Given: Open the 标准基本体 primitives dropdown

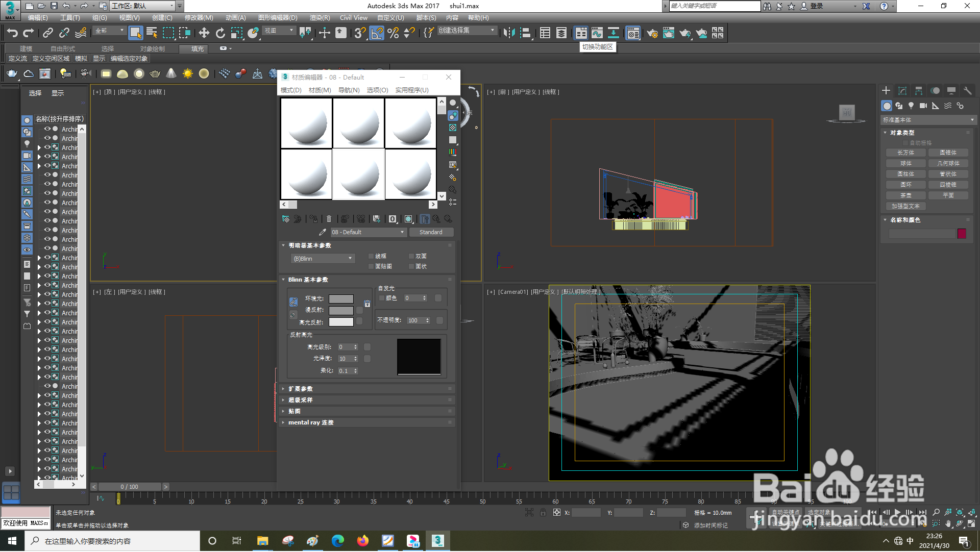Looking at the screenshot, I should 928,120.
